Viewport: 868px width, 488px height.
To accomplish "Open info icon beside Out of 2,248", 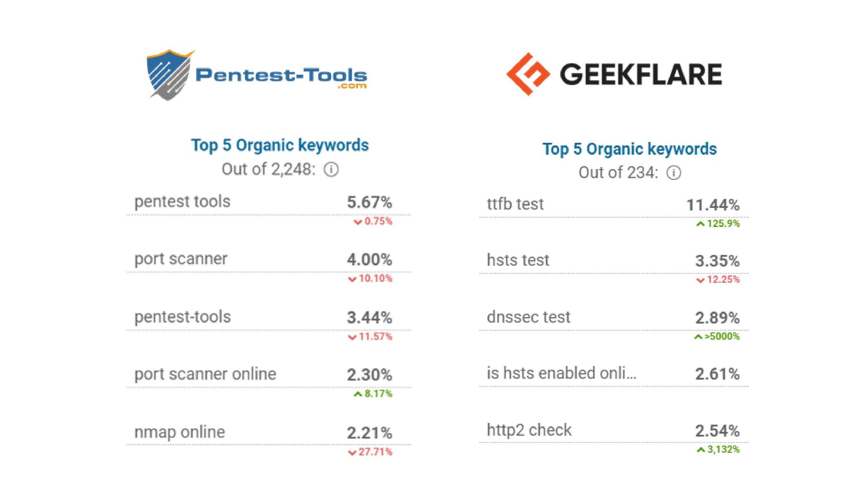I will pyautogui.click(x=331, y=169).
